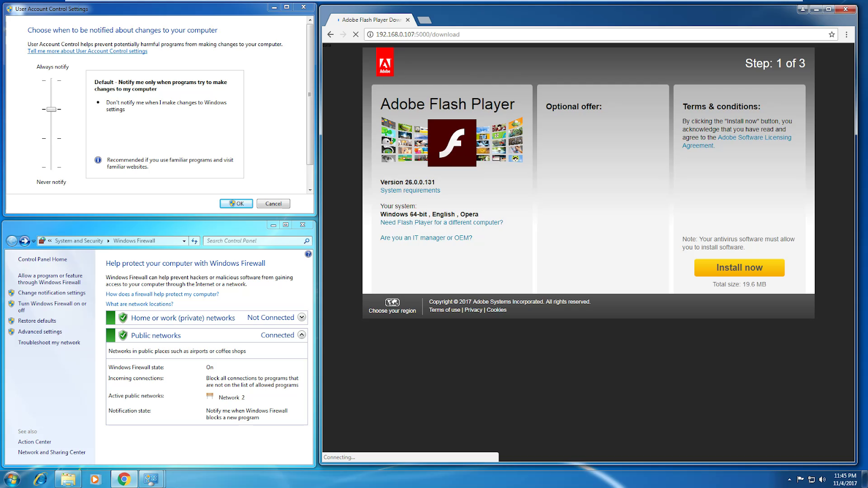Open the address bar history dropdown in Control Panel
868x488 pixels.
click(x=184, y=241)
